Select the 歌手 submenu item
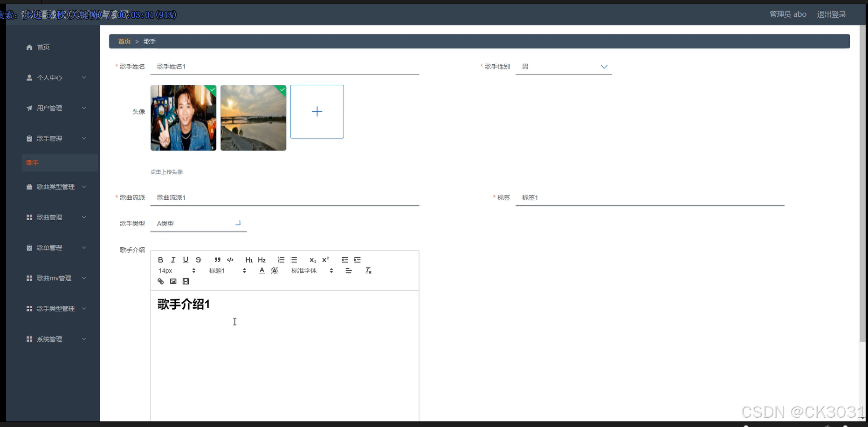Image resolution: width=868 pixels, height=427 pixels. tap(60, 163)
